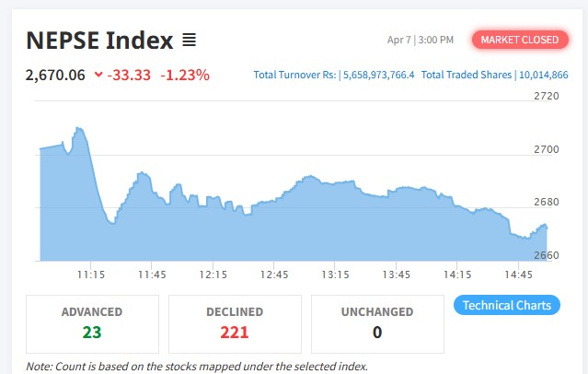Open the index list menu icon
This screenshot has height=374, width=588.
click(x=189, y=41)
